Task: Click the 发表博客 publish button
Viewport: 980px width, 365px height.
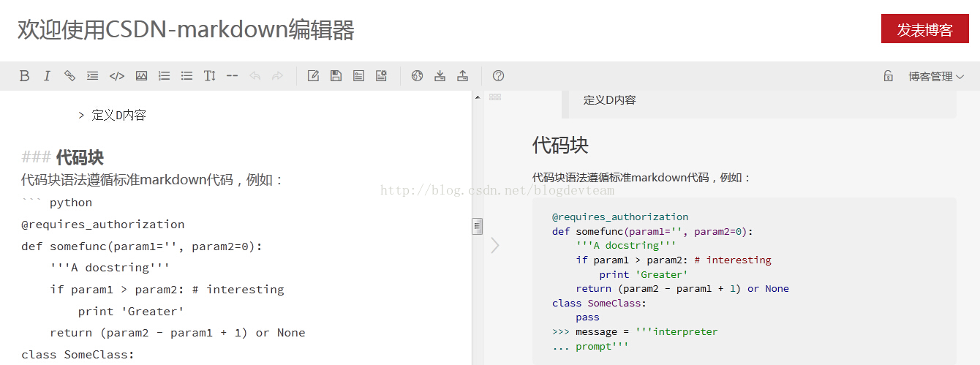Action: coord(925,30)
